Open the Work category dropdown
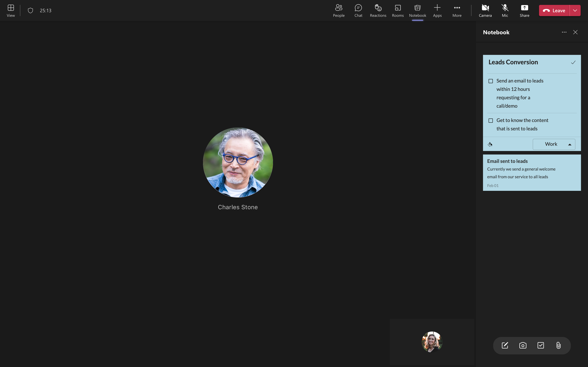This screenshot has width=588, height=367. click(554, 144)
